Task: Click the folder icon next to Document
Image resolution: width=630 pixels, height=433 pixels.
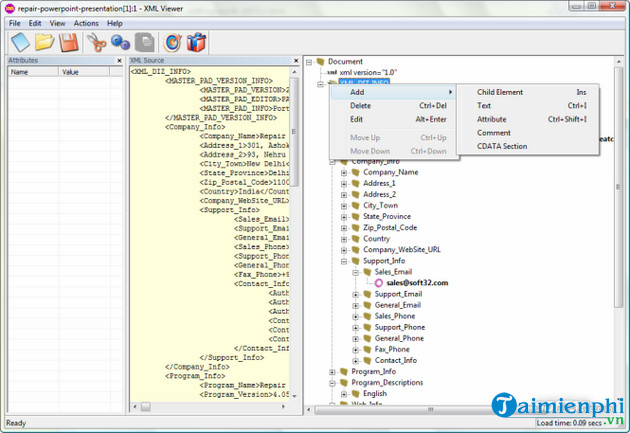Action: tap(321, 61)
